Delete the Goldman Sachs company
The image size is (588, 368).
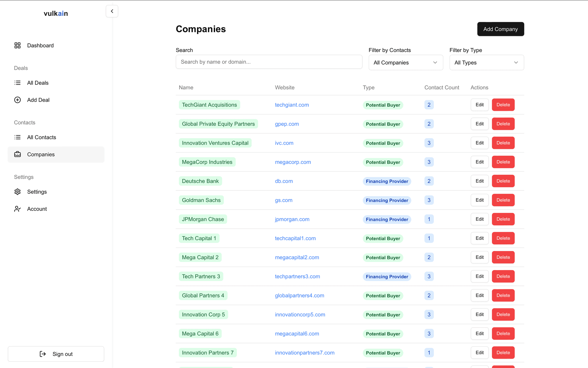[503, 200]
